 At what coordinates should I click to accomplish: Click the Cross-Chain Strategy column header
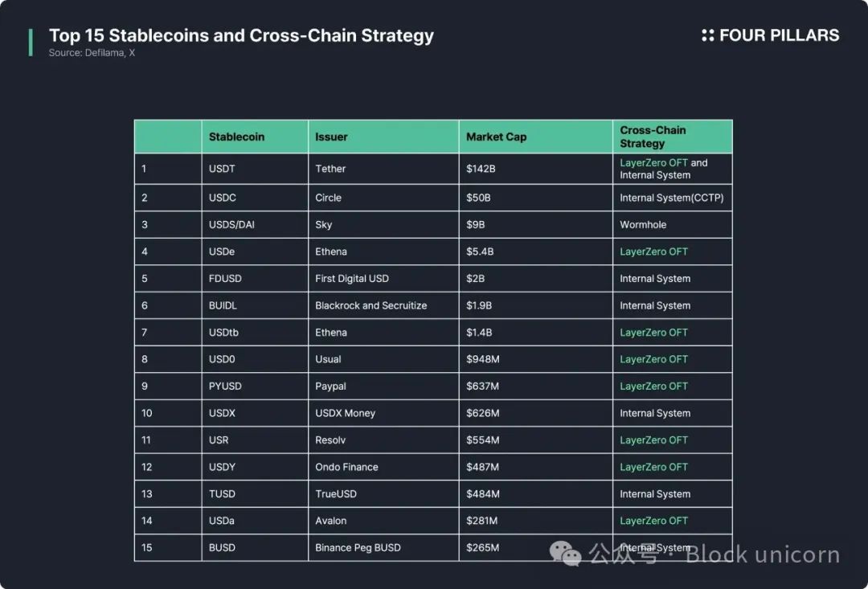click(x=652, y=137)
